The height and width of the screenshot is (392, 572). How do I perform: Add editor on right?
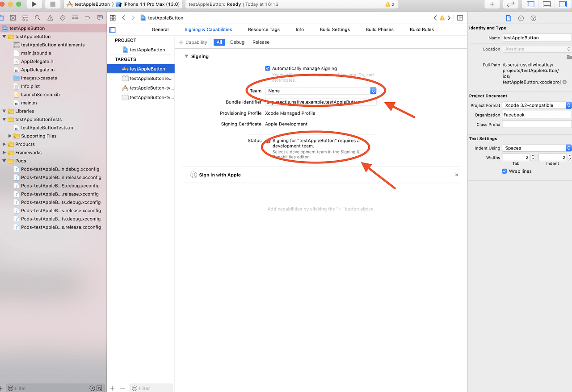point(460,18)
